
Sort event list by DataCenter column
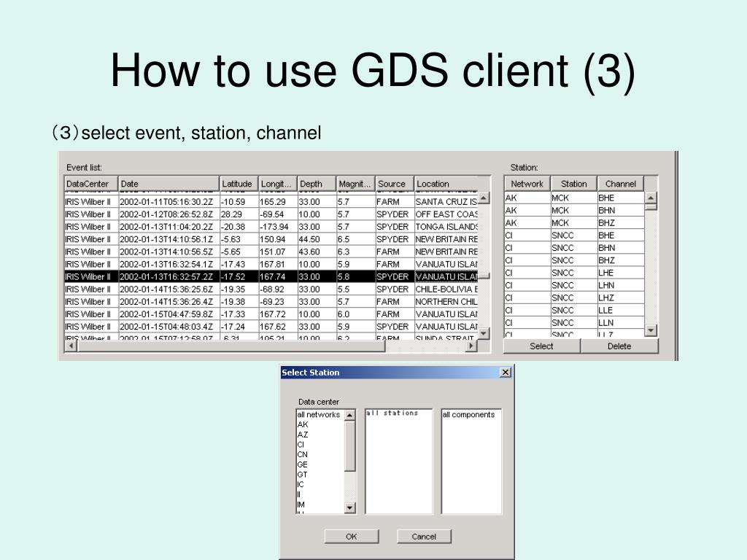pos(91,184)
